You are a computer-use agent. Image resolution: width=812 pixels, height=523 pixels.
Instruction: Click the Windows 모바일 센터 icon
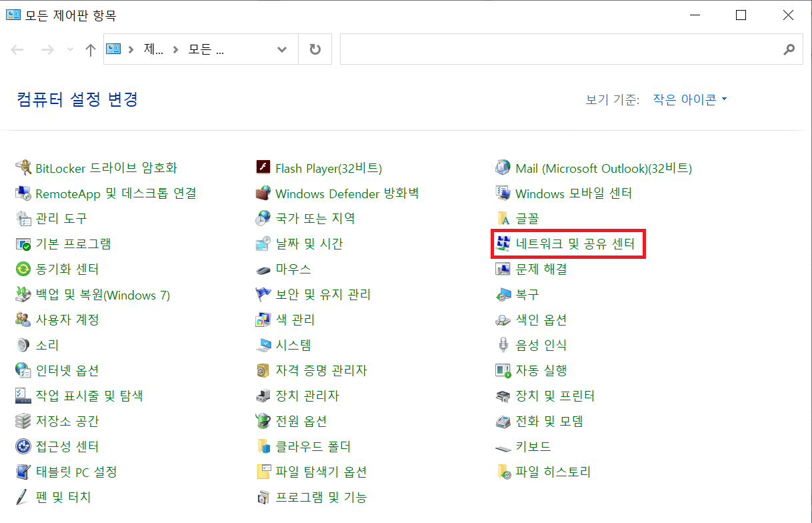tap(503, 193)
